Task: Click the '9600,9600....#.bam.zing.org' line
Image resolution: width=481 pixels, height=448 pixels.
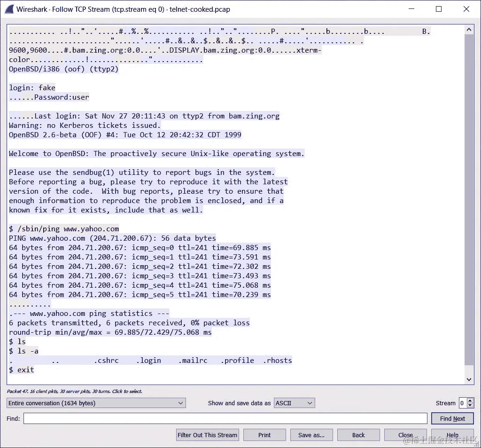Action: 165,50
